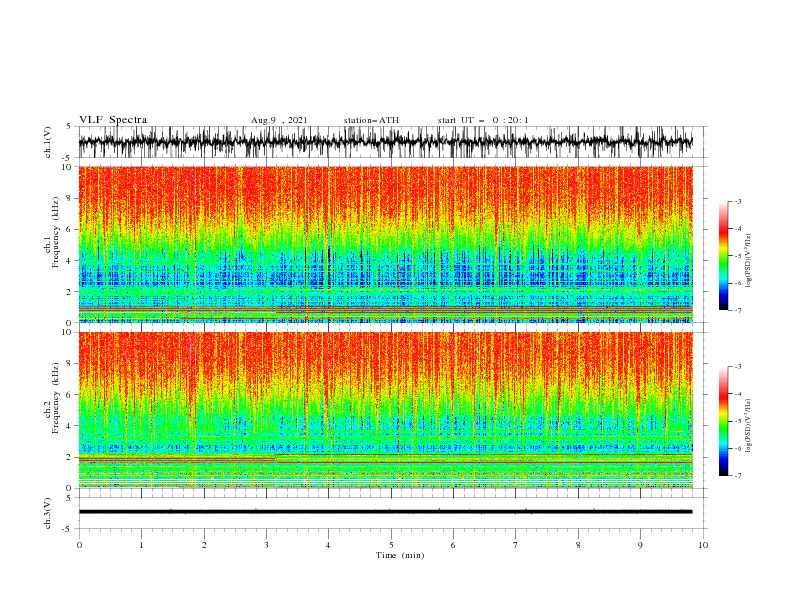The image size is (792, 612).
Task: Click the 'VLF Spectra' title text
Action: point(113,120)
